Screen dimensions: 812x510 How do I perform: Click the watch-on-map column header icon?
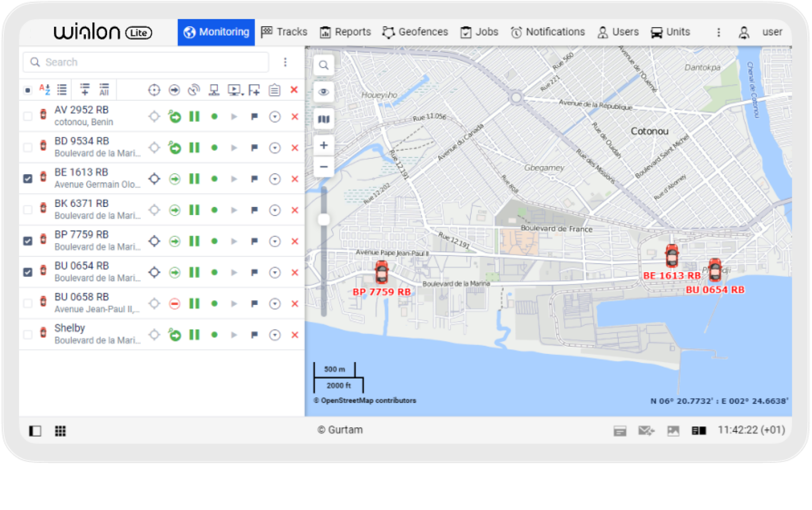click(154, 90)
